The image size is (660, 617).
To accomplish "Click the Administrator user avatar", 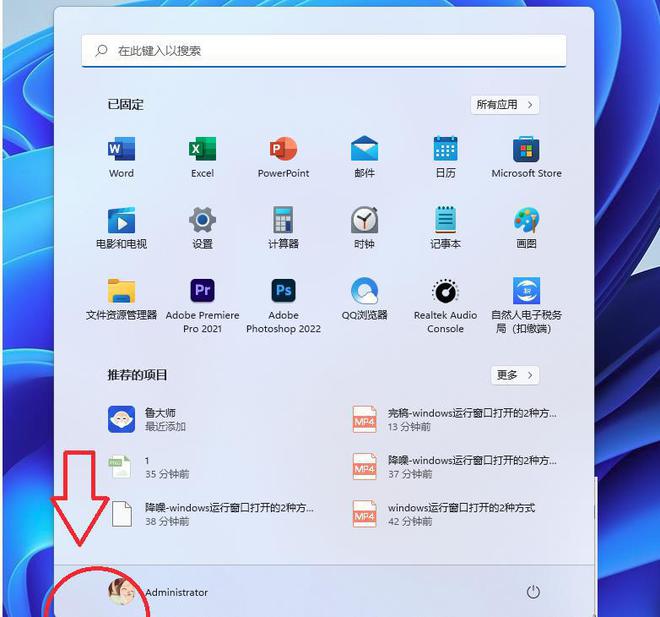I will [x=122, y=592].
